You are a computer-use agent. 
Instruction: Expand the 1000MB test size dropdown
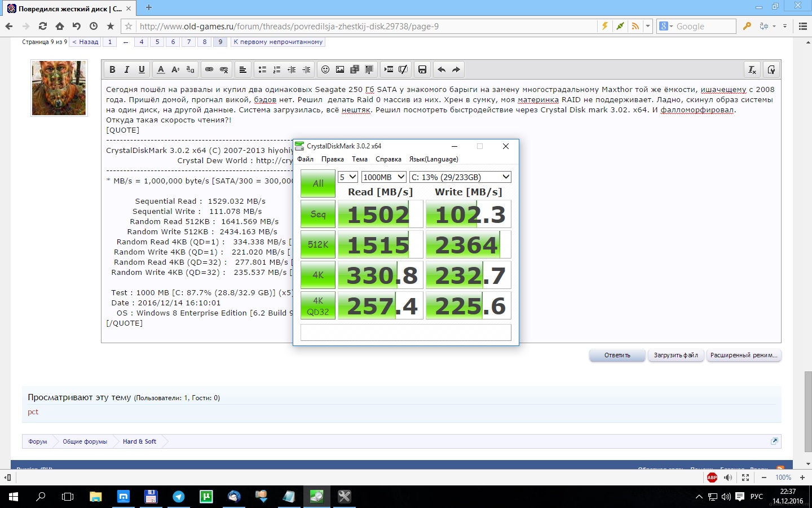(x=383, y=177)
